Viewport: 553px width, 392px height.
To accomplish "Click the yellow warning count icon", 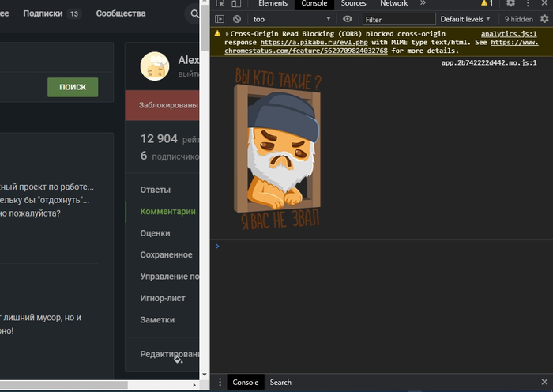I will point(486,4).
